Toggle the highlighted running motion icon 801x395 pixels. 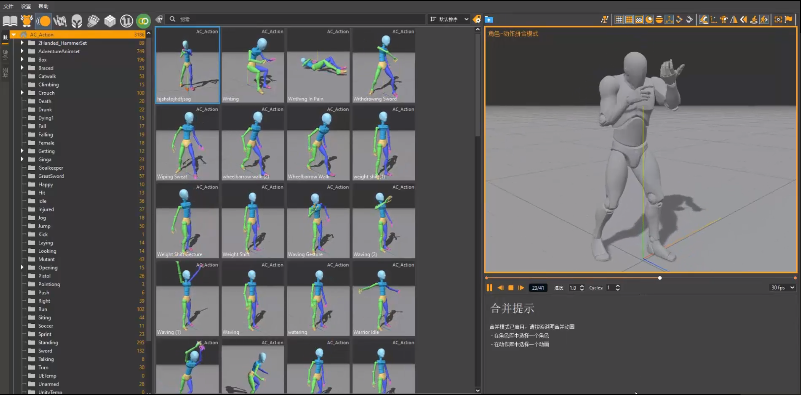[x=764, y=19]
